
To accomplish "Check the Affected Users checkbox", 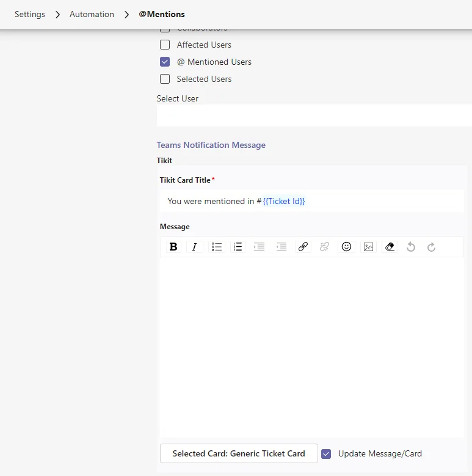I will tap(165, 45).
